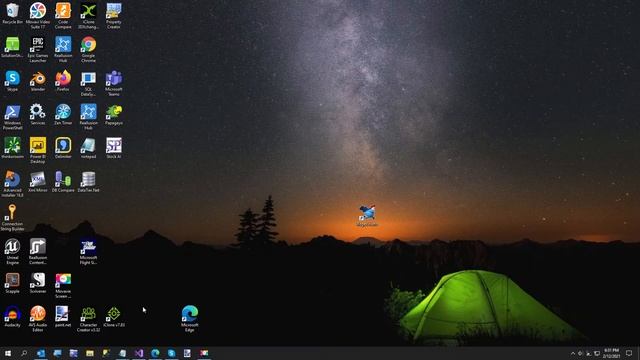Viewport: 640px width, 360px height.
Task: Open the taskbar clock and date
Action: click(611, 353)
